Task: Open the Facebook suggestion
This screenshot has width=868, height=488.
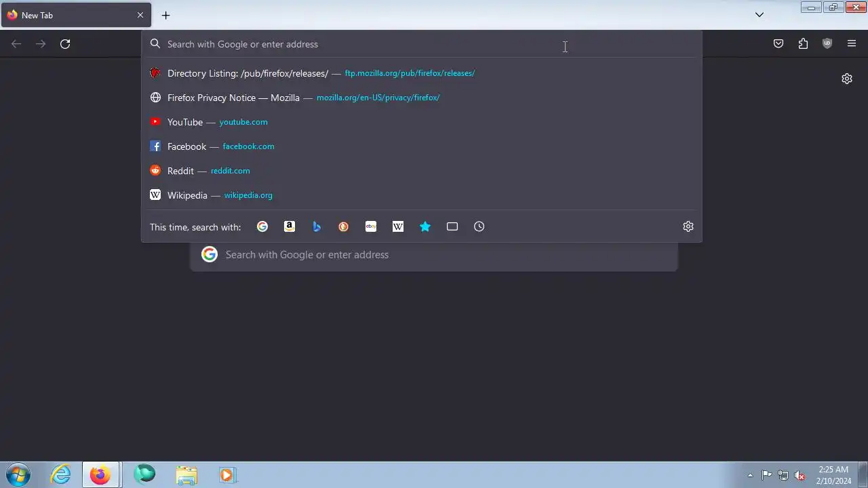Action: 422,146
